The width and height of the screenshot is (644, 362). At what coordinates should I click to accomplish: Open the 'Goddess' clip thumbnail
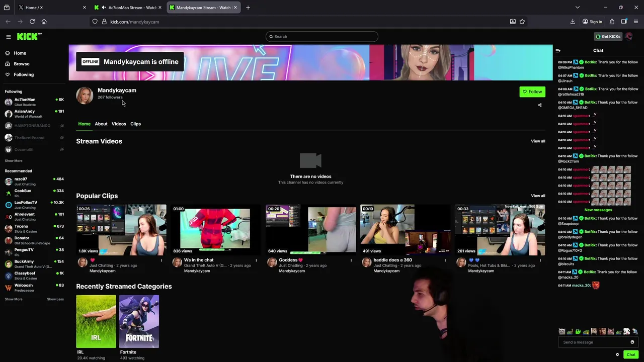coord(310,230)
